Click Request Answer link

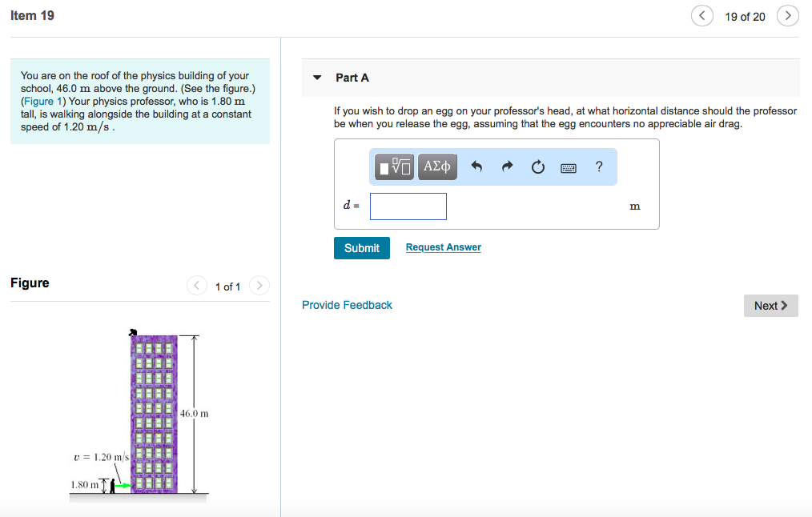(x=444, y=247)
